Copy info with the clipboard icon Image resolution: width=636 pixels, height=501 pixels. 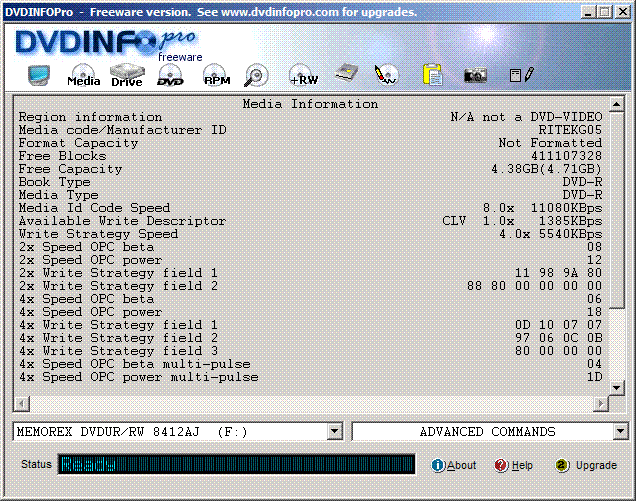[432, 75]
